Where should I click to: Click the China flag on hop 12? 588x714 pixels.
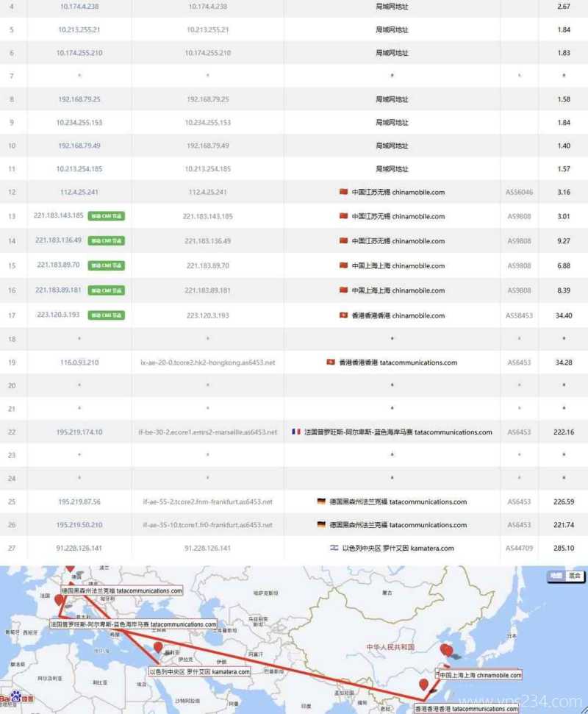coord(345,192)
